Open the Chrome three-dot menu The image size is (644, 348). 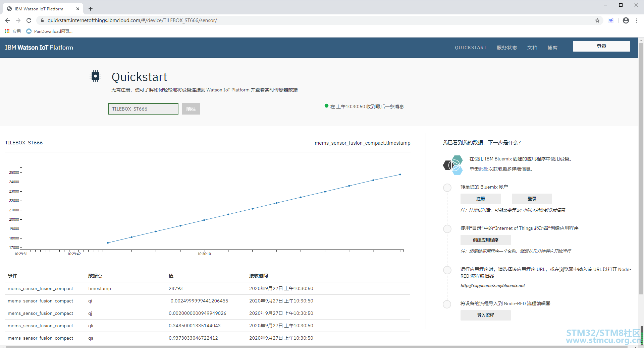click(x=637, y=20)
